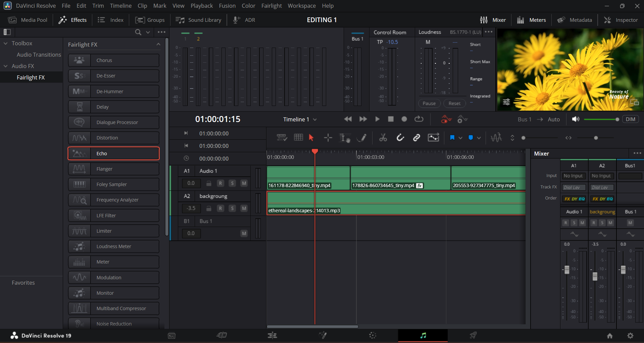Open project settings gear icon
The height and width of the screenshot is (343, 644).
pos(630,336)
